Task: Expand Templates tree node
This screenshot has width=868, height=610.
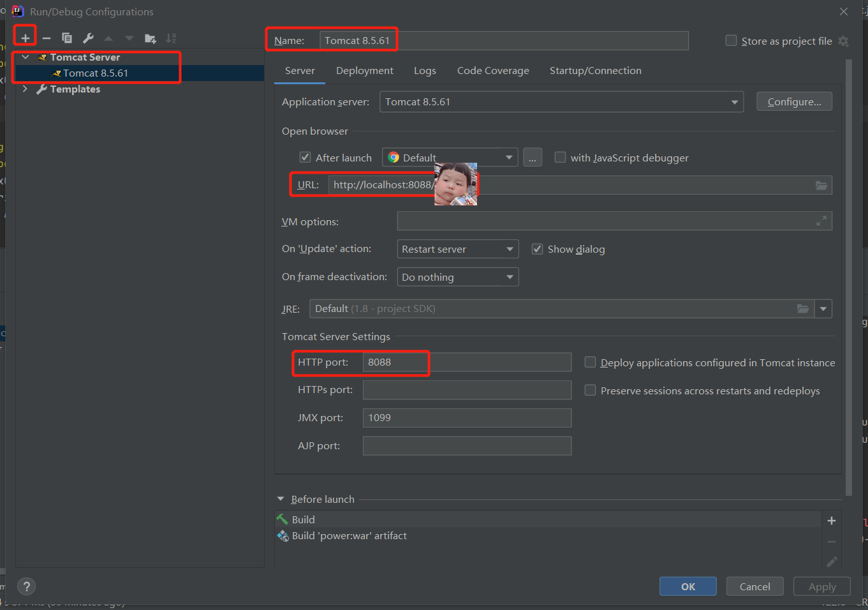Action: point(26,89)
